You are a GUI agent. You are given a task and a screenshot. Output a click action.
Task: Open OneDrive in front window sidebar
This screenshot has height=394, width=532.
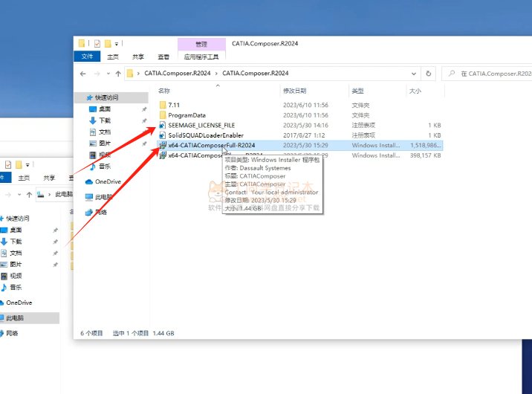click(107, 181)
